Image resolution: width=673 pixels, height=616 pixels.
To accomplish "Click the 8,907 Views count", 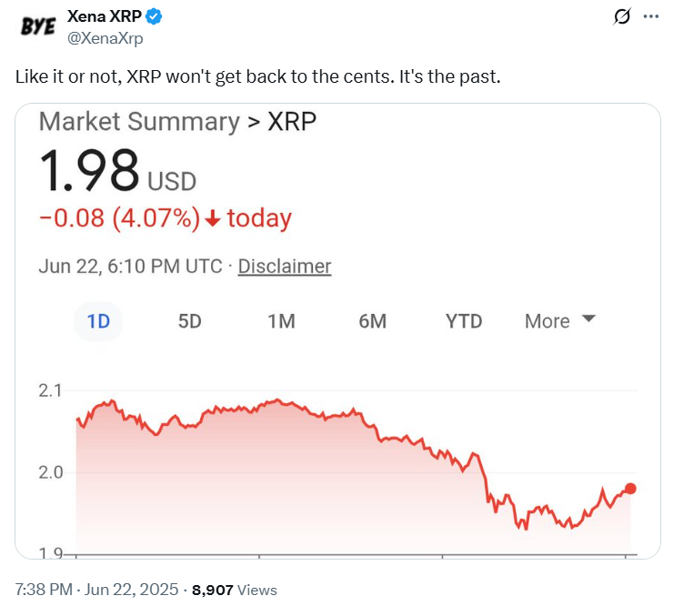I will point(234,590).
